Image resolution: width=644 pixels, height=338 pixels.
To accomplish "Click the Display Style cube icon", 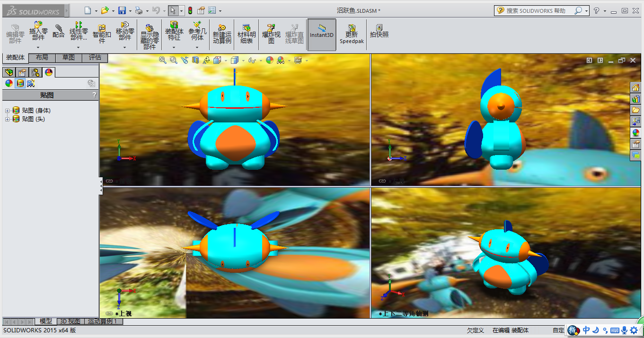I will tap(235, 60).
